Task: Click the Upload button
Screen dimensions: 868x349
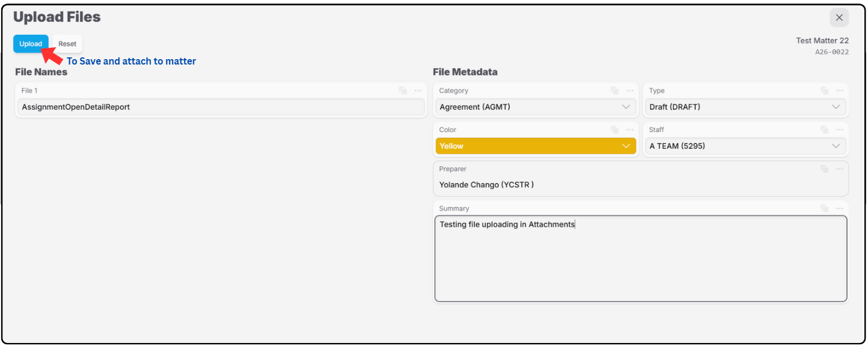Action: (31, 44)
